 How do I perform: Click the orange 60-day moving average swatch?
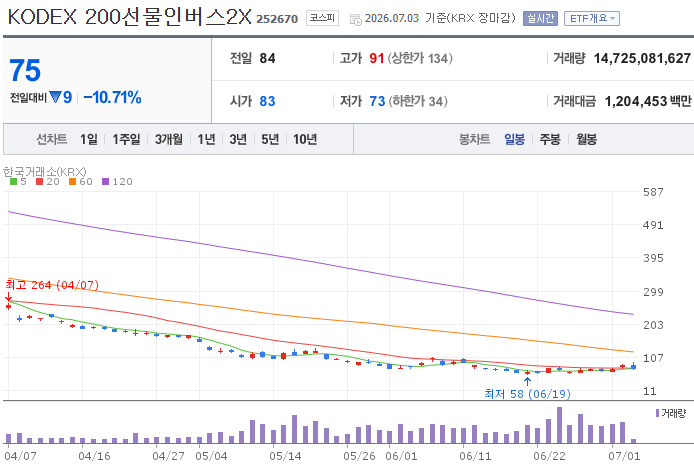[x=73, y=181]
